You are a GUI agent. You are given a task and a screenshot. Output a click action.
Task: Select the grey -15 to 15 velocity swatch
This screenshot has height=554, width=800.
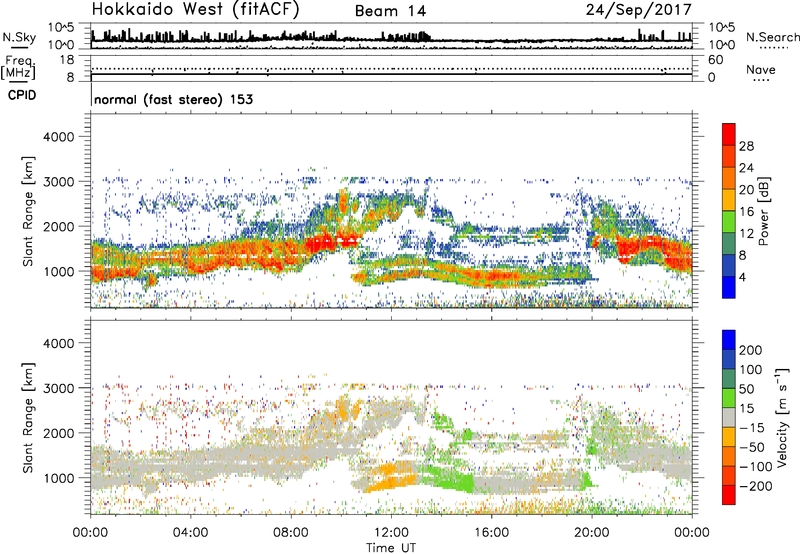click(x=729, y=417)
